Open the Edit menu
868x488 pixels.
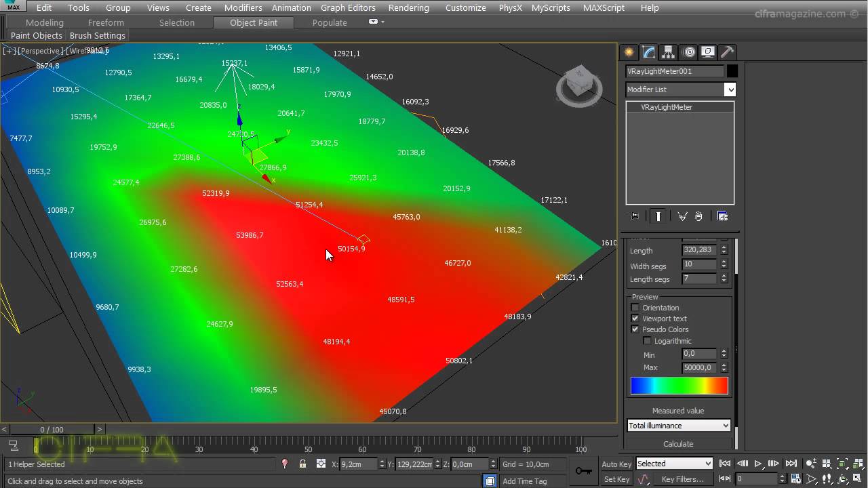[x=44, y=7]
